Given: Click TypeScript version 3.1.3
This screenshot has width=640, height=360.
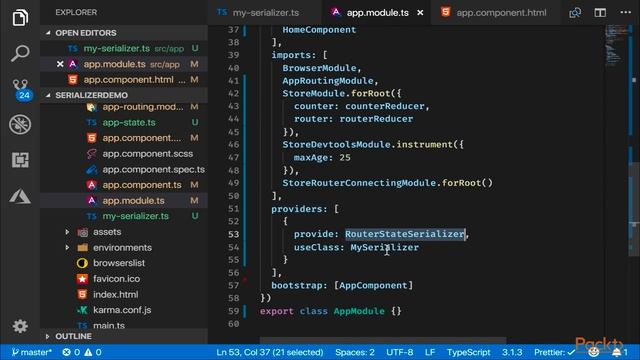Looking at the screenshot, I should click(512, 352).
